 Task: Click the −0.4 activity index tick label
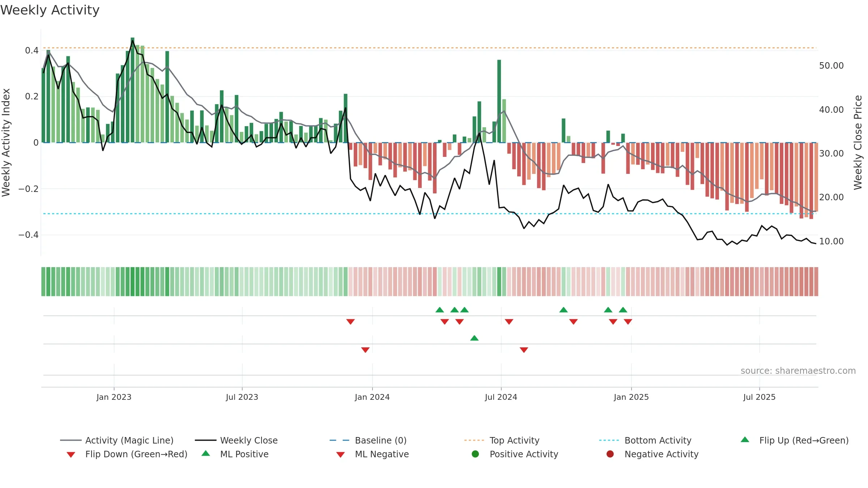point(29,235)
